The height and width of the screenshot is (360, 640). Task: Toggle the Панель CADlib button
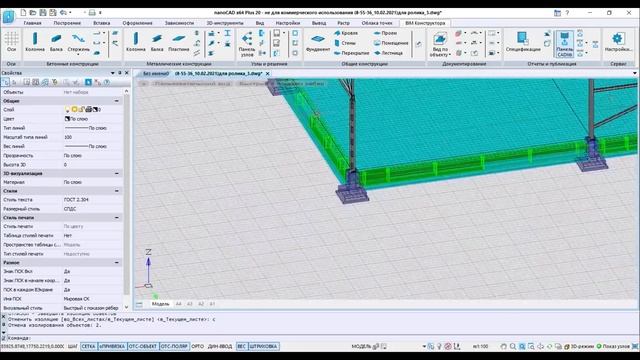pos(564,44)
